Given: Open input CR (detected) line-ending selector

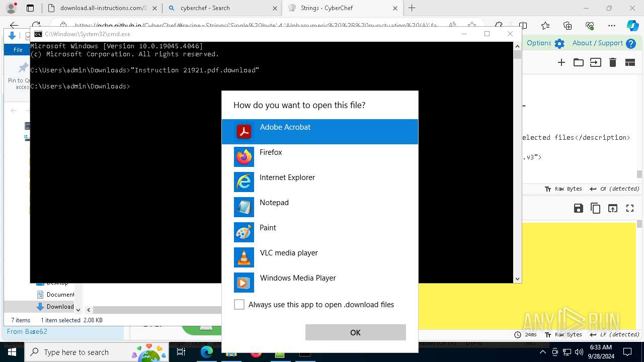Looking at the screenshot, I should (x=615, y=189).
